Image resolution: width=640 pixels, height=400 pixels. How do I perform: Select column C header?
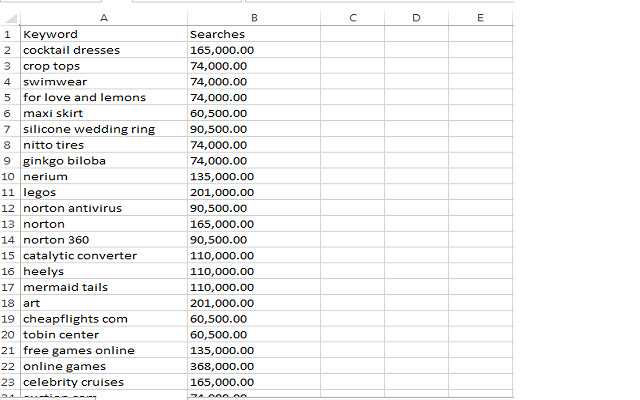[x=353, y=18]
